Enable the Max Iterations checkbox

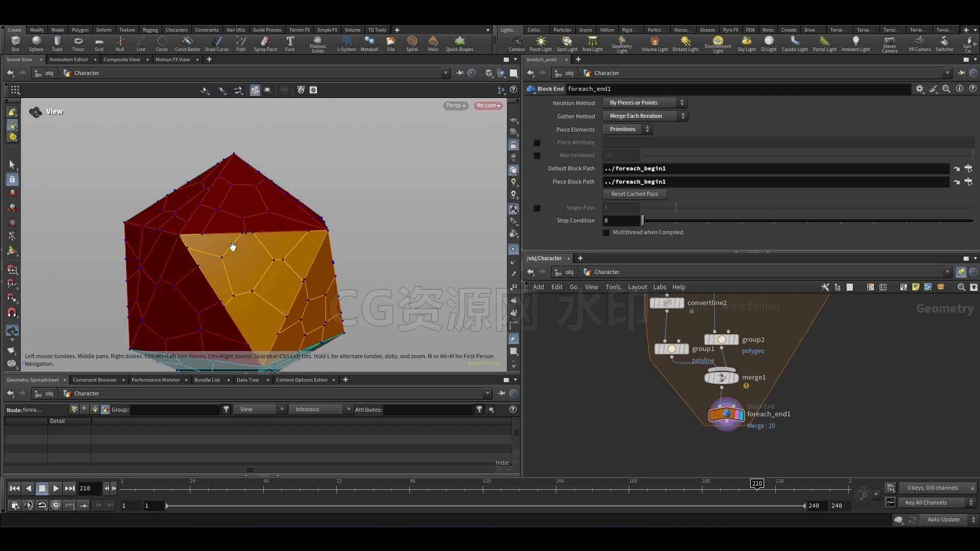pos(537,156)
